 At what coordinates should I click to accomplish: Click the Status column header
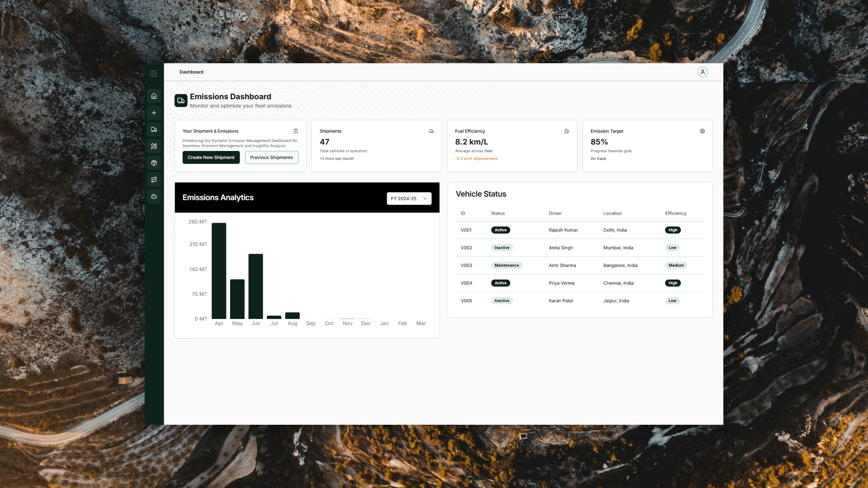pos(498,213)
